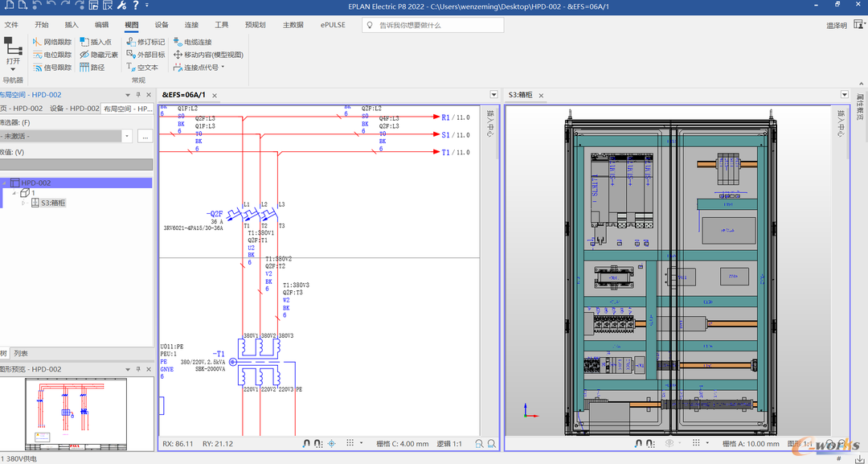Toggle 修订标记 revision marks
Viewport: 868px width, 464px height.
coord(145,42)
